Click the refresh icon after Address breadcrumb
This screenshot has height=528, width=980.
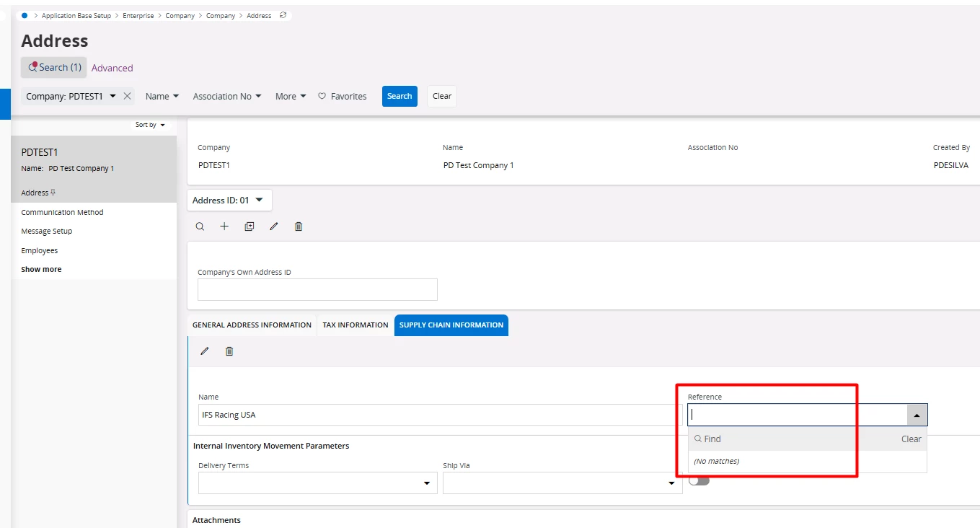(283, 15)
